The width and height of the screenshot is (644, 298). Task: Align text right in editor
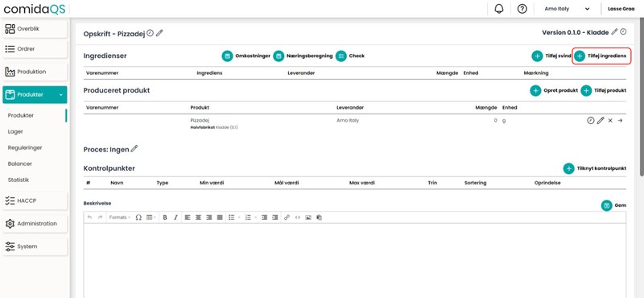209,217
